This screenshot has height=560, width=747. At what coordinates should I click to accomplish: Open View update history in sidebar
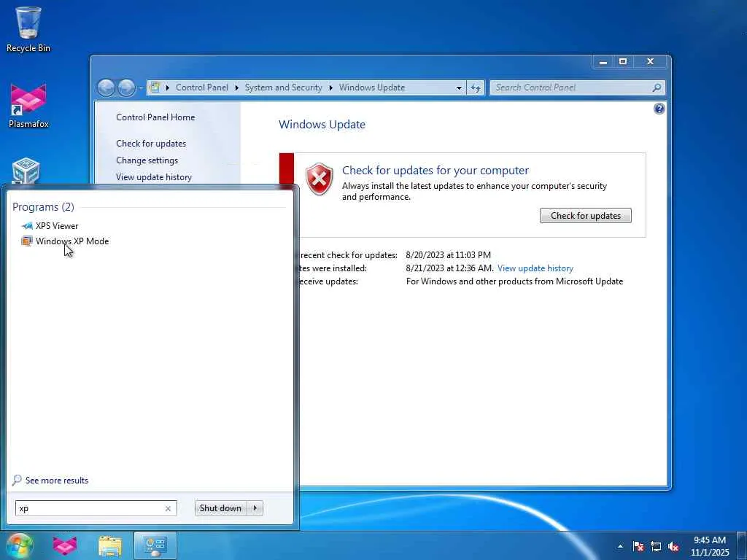click(x=154, y=177)
